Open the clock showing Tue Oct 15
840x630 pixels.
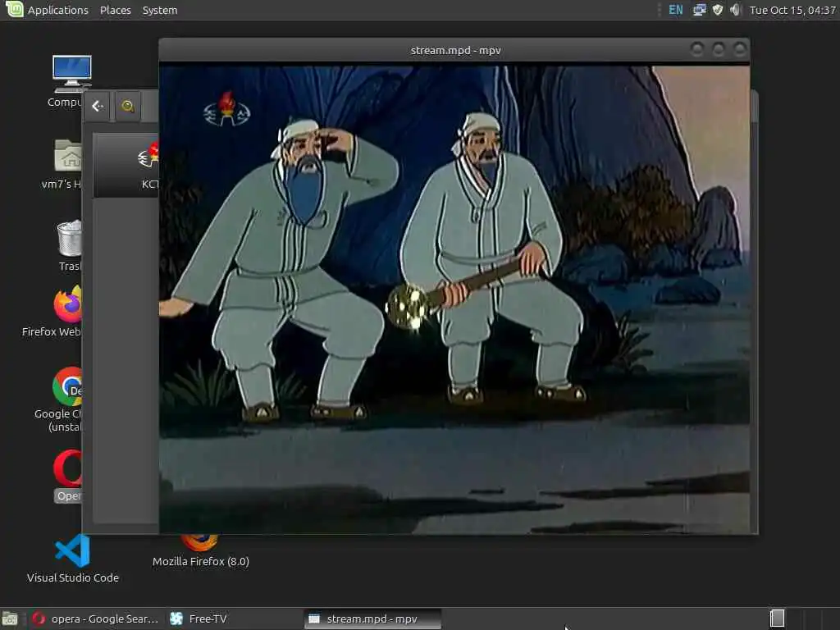792,10
